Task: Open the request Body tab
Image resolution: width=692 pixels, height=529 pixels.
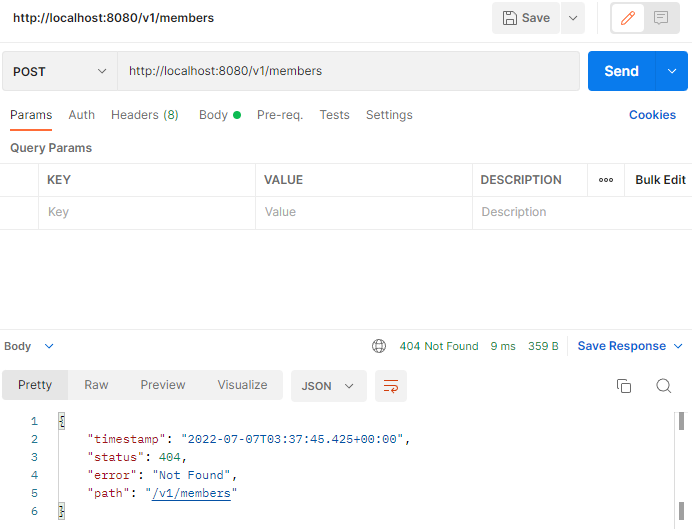Action: click(x=220, y=115)
